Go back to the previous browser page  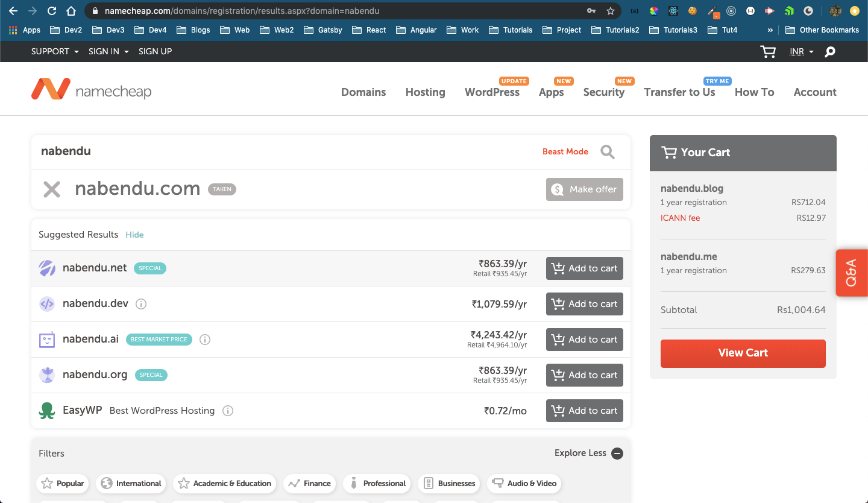click(x=13, y=11)
